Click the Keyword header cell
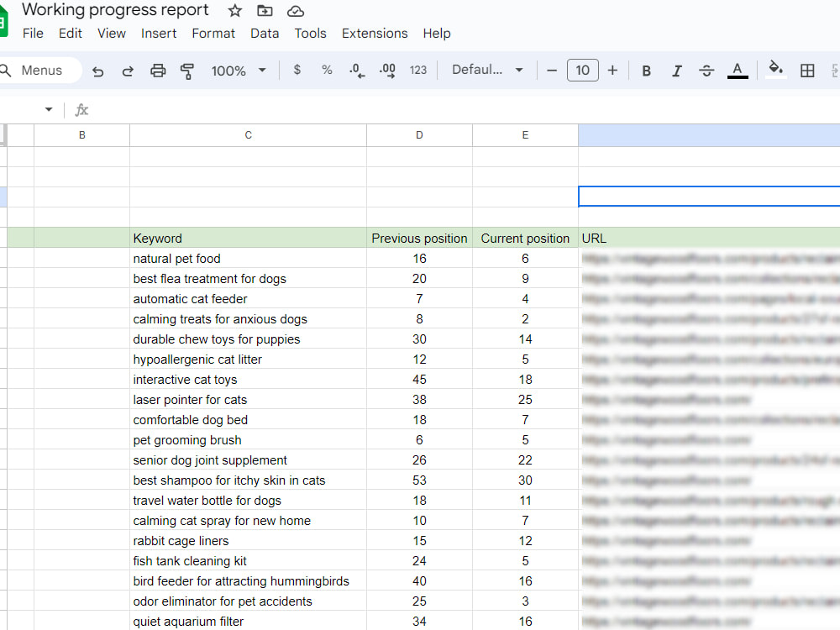The height and width of the screenshot is (630, 840). pos(248,239)
